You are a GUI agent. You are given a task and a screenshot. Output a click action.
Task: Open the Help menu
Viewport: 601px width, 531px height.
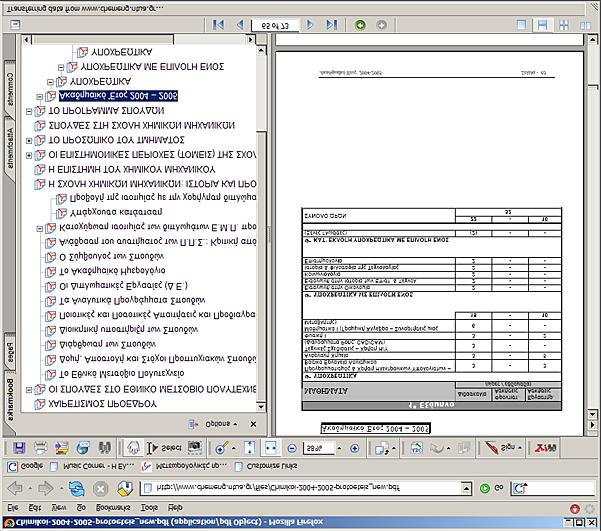175,507
